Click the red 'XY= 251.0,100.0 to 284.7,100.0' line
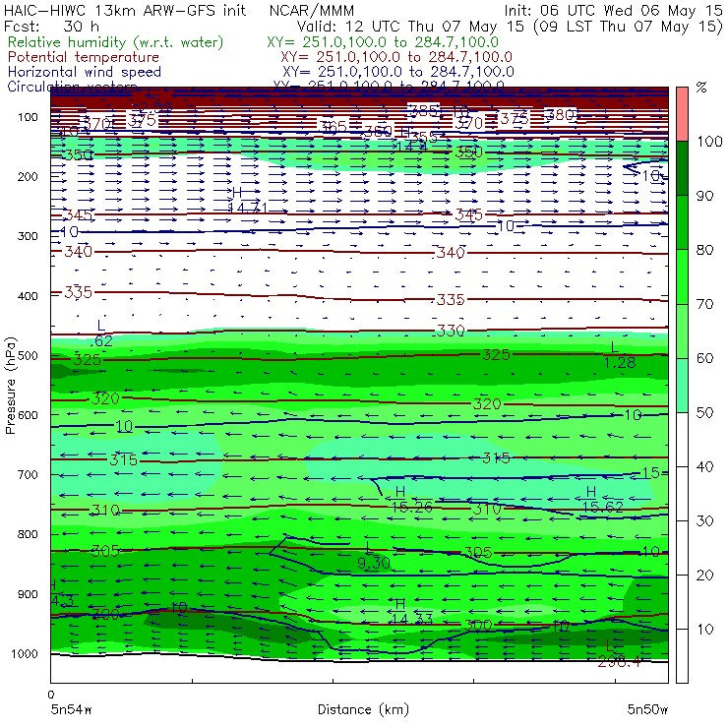This screenshot has height=728, width=728. [x=396, y=57]
